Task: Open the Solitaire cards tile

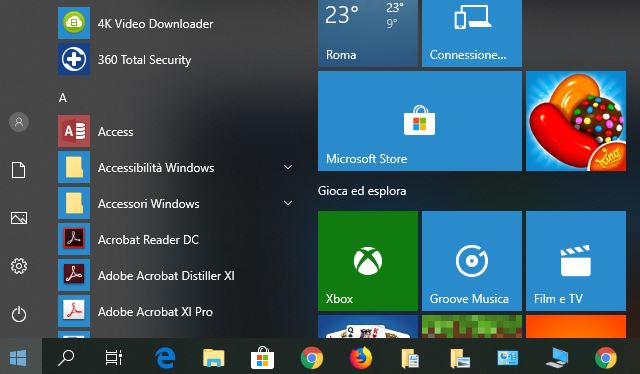Action: tap(368, 326)
